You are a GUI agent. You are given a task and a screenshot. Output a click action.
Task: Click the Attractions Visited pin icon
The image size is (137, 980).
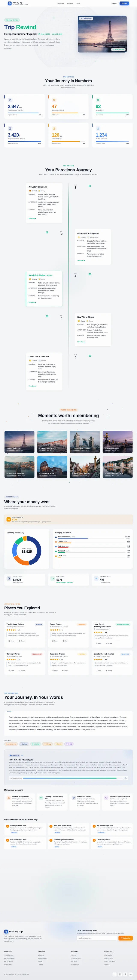(54, 100)
